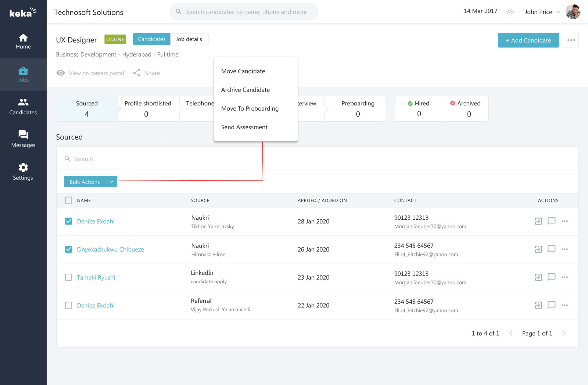Open the job's three-dot options button
This screenshot has width=588, height=385.
571,40
